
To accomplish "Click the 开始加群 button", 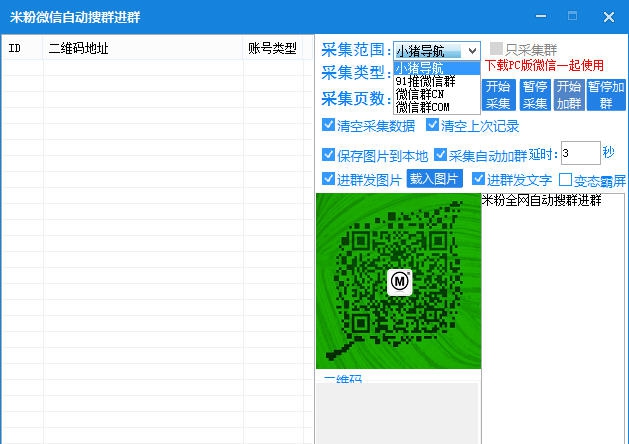I will coord(569,95).
